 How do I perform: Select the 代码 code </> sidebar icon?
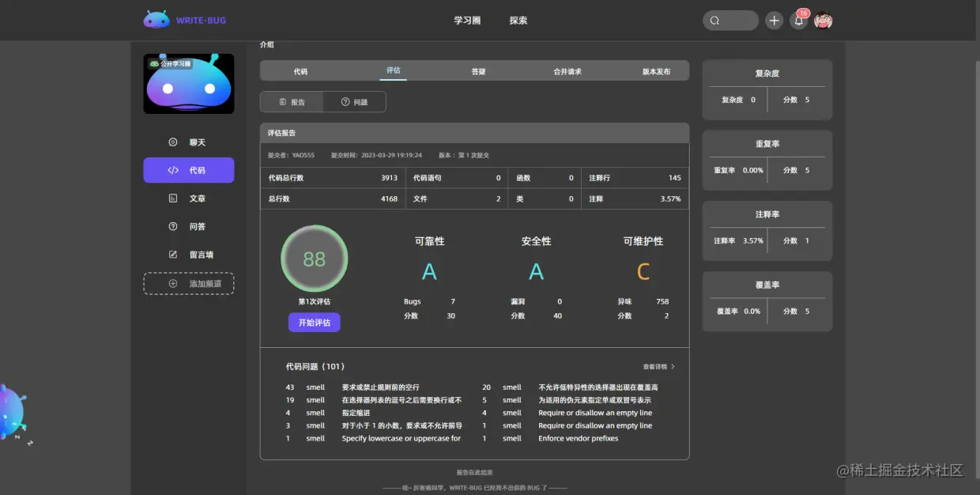[x=172, y=169]
